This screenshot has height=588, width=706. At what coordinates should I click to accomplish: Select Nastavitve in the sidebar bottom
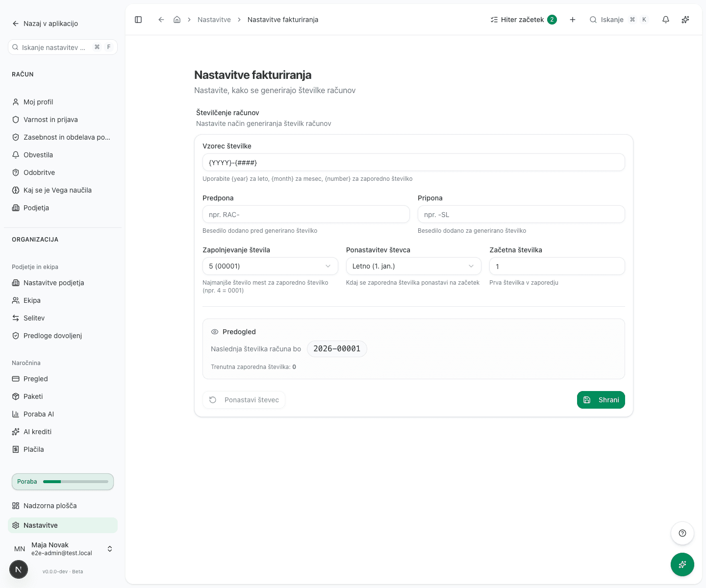pos(63,525)
